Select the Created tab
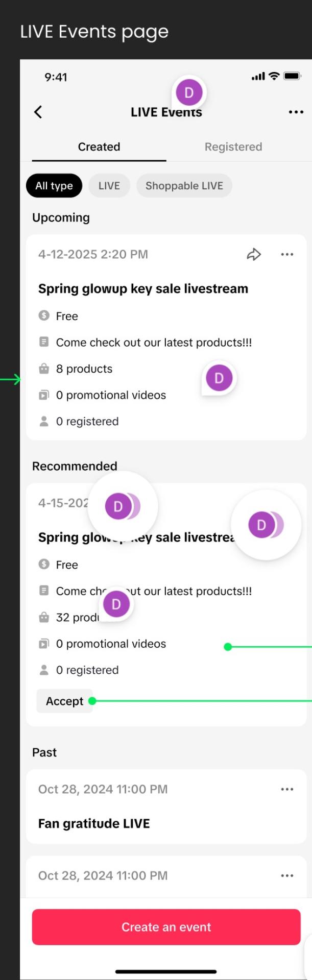The height and width of the screenshot is (980, 312). pyautogui.click(x=99, y=146)
